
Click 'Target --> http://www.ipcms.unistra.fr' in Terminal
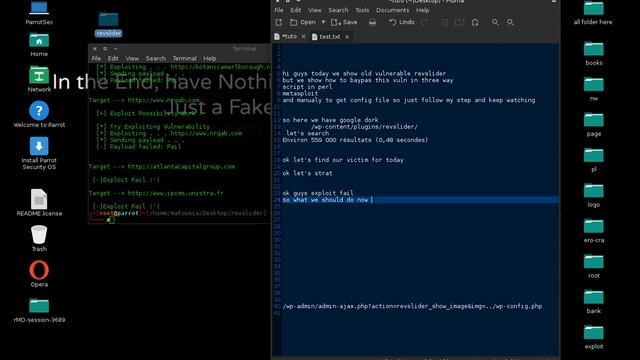(x=156, y=193)
